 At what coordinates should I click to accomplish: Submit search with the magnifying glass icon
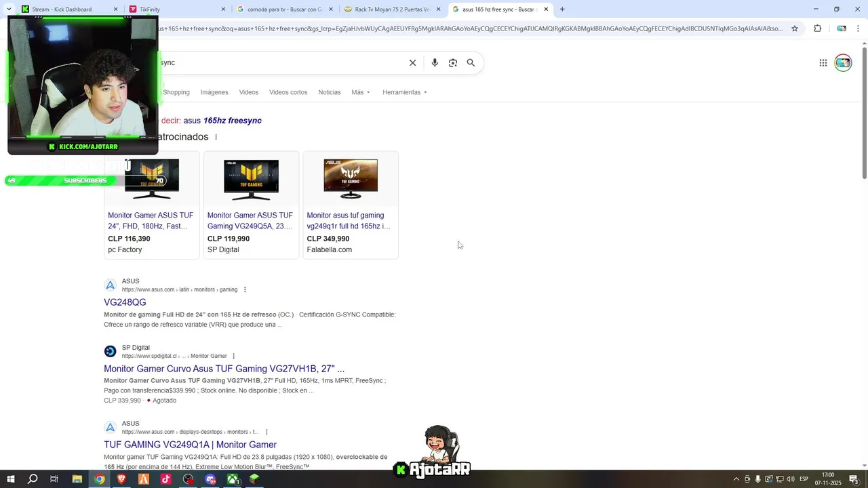[x=471, y=62]
